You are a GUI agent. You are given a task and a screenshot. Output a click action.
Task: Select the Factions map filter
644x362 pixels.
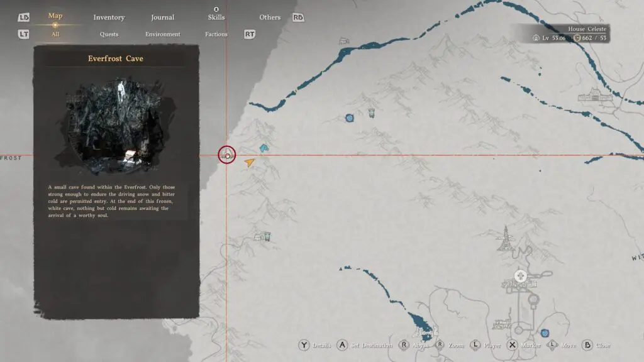pos(216,34)
